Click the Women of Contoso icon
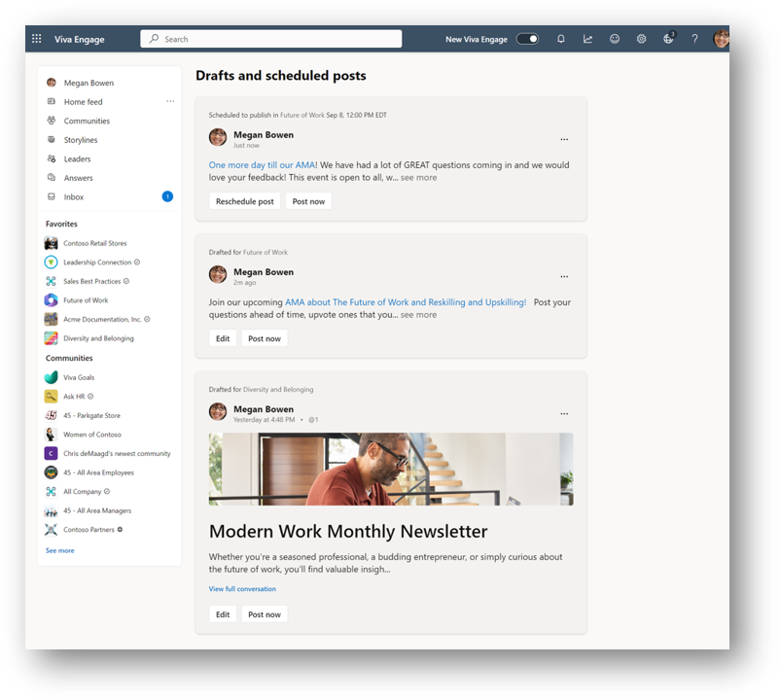 point(51,435)
